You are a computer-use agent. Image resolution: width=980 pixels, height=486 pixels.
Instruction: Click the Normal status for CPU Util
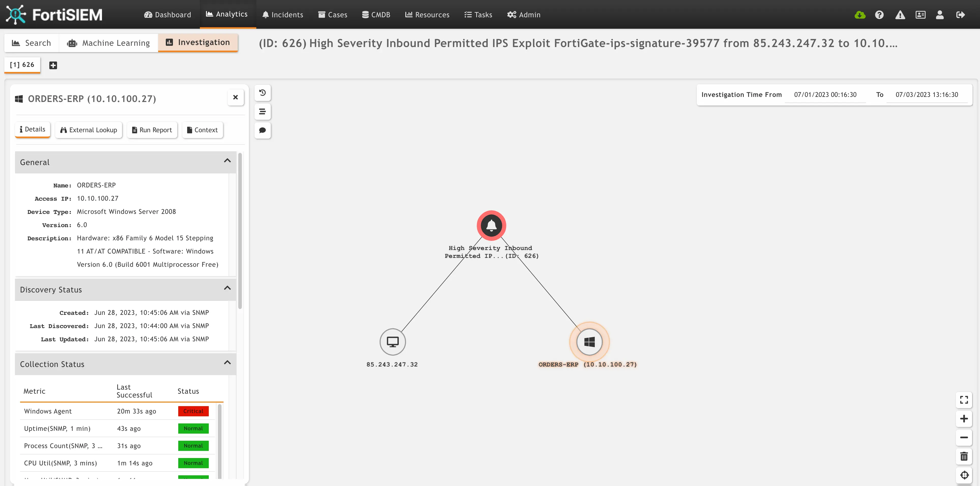[x=193, y=463]
